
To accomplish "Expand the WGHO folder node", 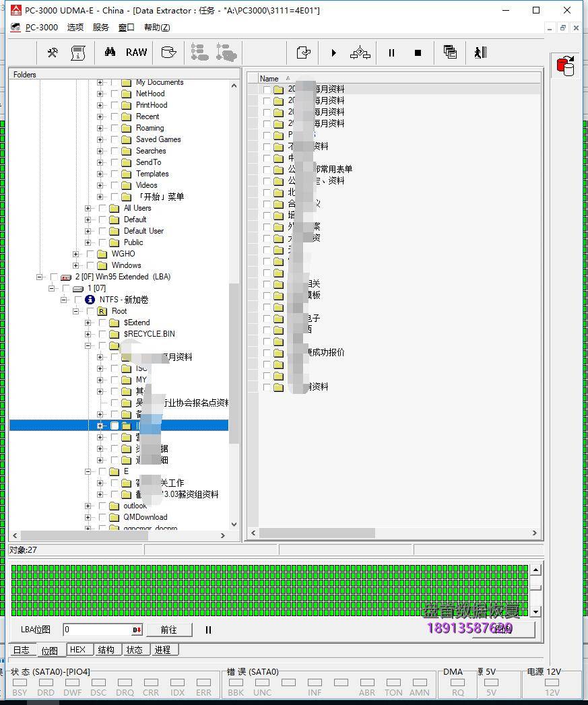I will [x=75, y=254].
